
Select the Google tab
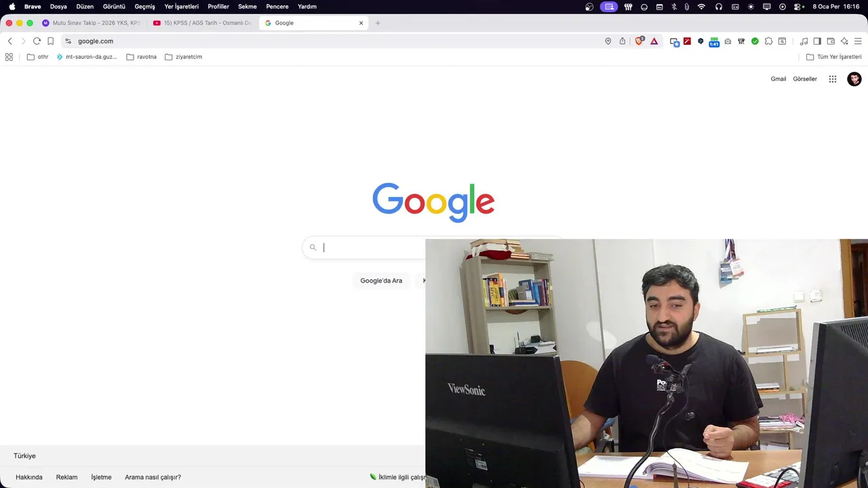[x=313, y=23]
